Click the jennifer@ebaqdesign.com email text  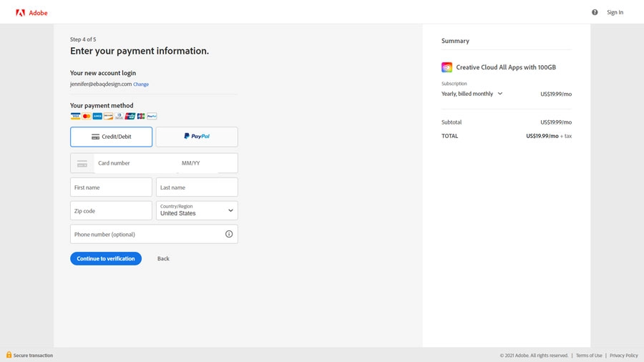tap(101, 84)
